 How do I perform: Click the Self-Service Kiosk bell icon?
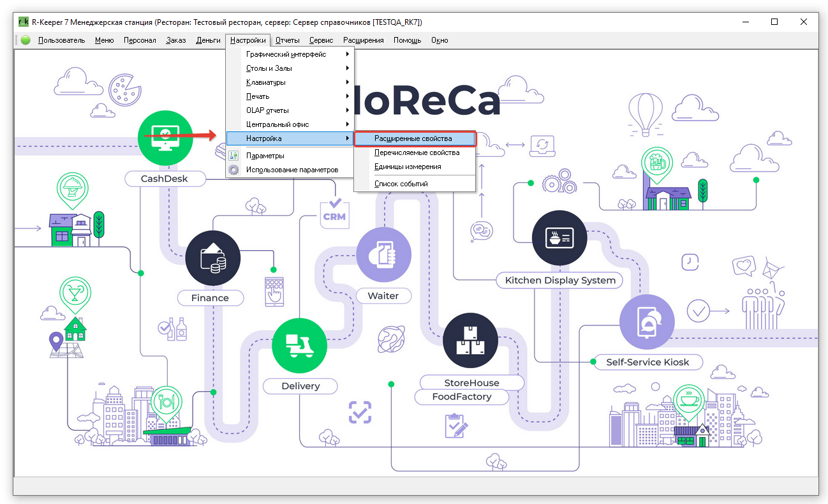pos(647,322)
